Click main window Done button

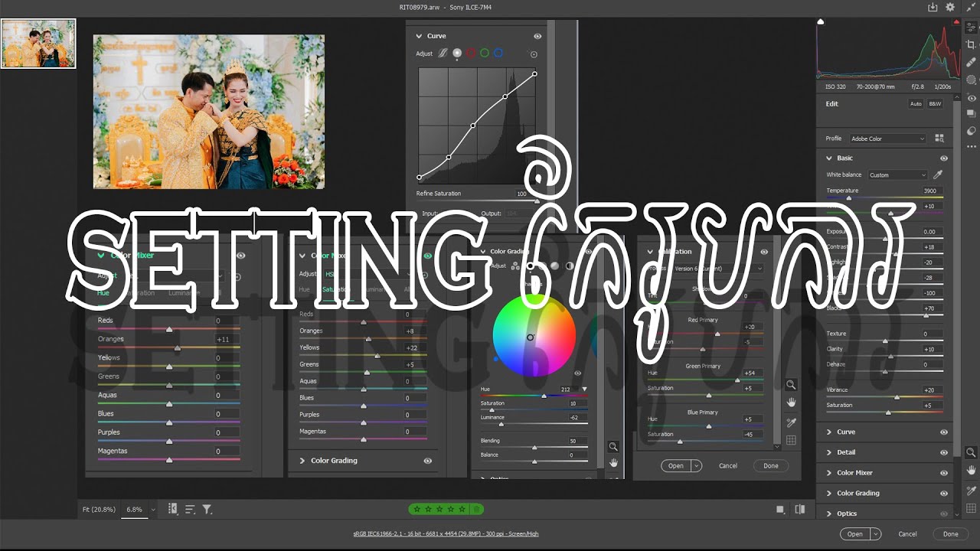[950, 534]
